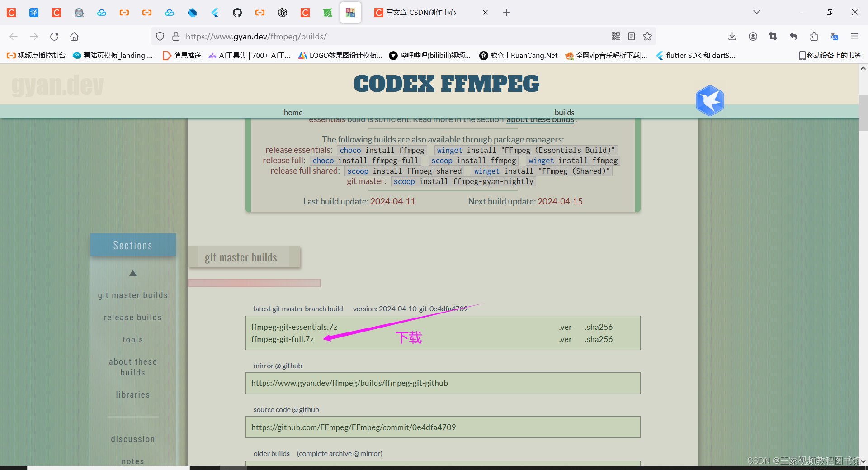
Task: Open the downloads panel icon
Action: (732, 36)
